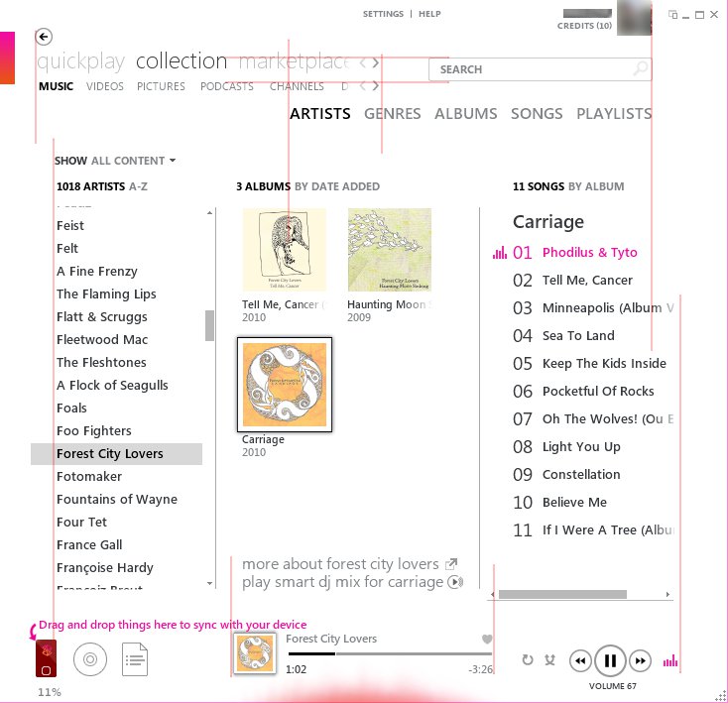Screen dimensions: 728x703
Task: Click the lower submenu right chevron
Action: [376, 86]
